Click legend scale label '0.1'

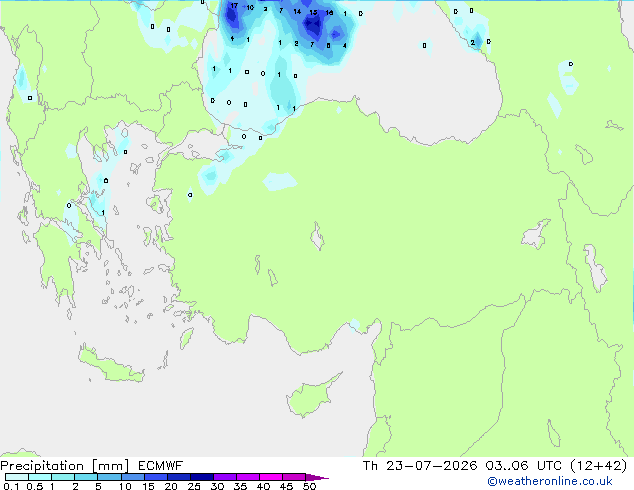coord(11,486)
